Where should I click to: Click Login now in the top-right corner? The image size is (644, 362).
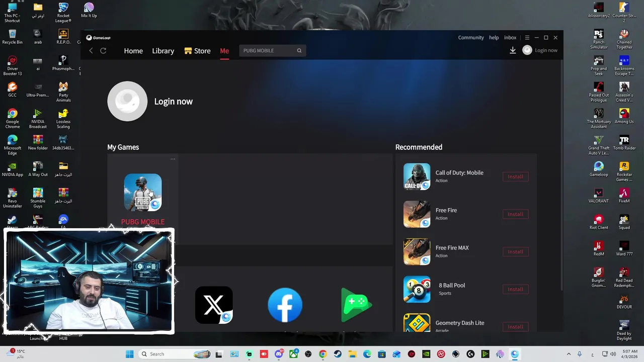546,50
